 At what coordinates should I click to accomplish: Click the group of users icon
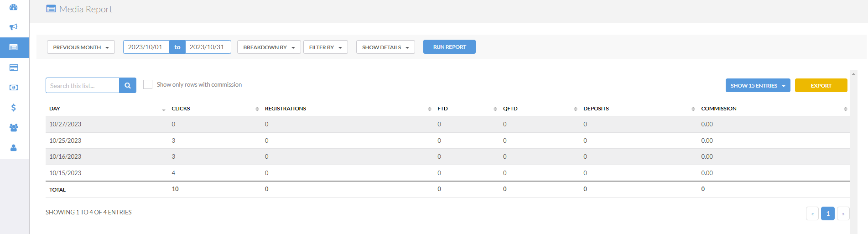point(14,128)
